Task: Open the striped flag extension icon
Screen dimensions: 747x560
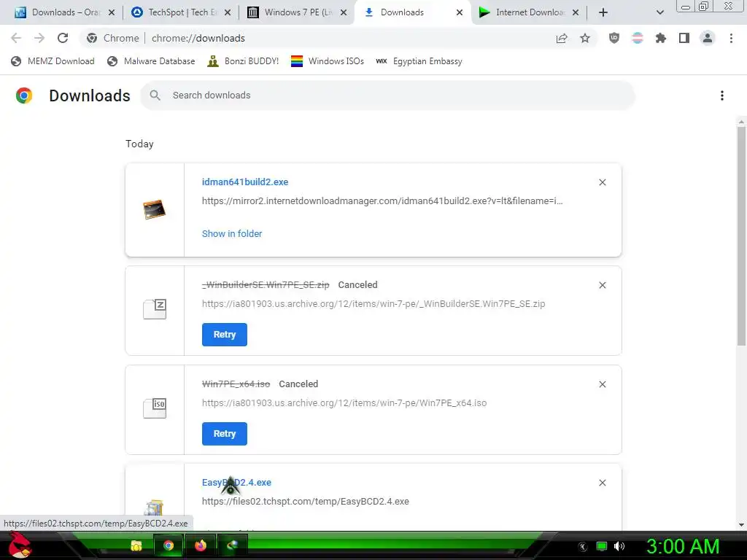Action: click(638, 38)
